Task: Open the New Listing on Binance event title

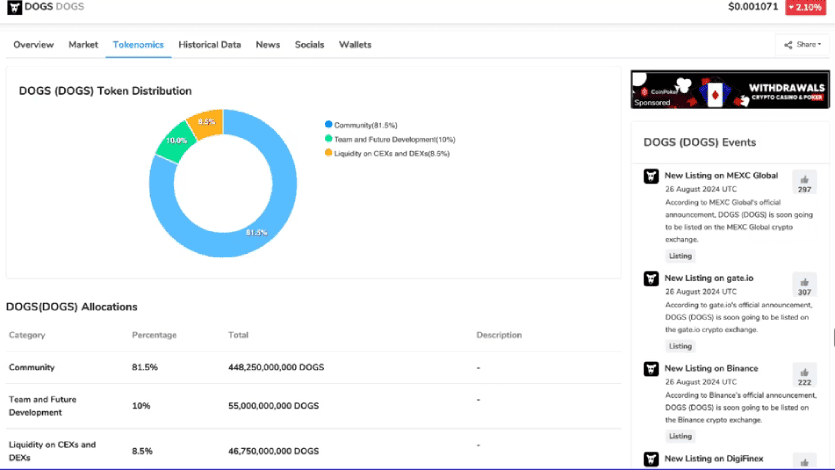Action: click(711, 368)
